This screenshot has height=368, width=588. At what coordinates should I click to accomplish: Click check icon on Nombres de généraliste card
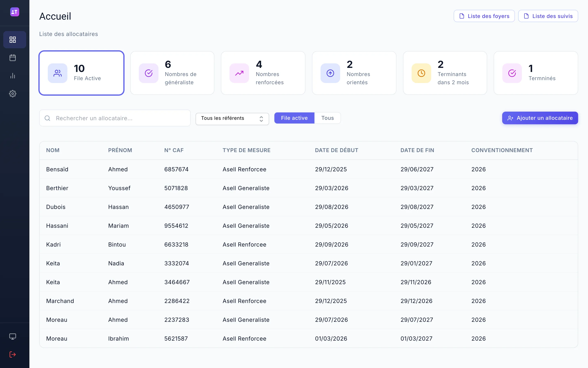(149, 73)
